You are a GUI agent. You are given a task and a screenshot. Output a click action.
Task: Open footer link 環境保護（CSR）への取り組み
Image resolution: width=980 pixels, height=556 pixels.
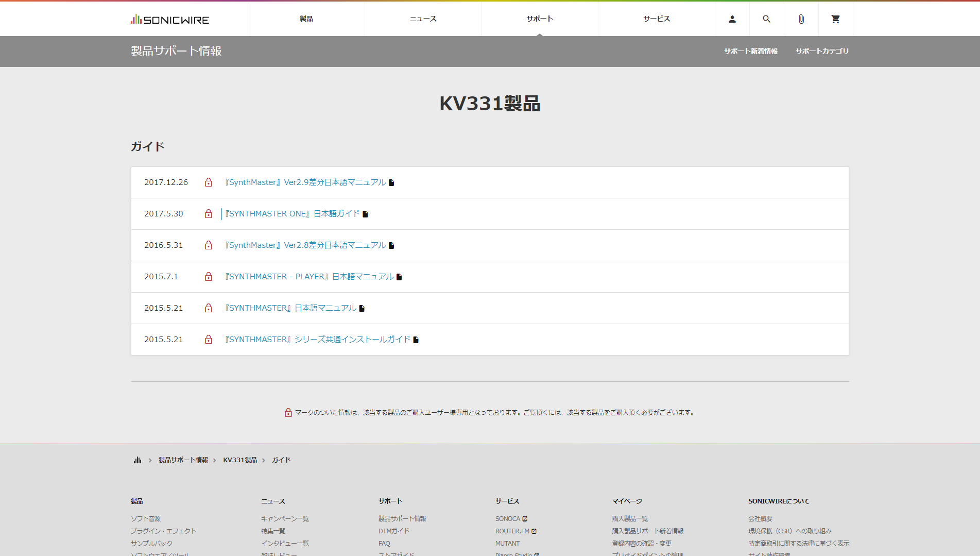(790, 531)
